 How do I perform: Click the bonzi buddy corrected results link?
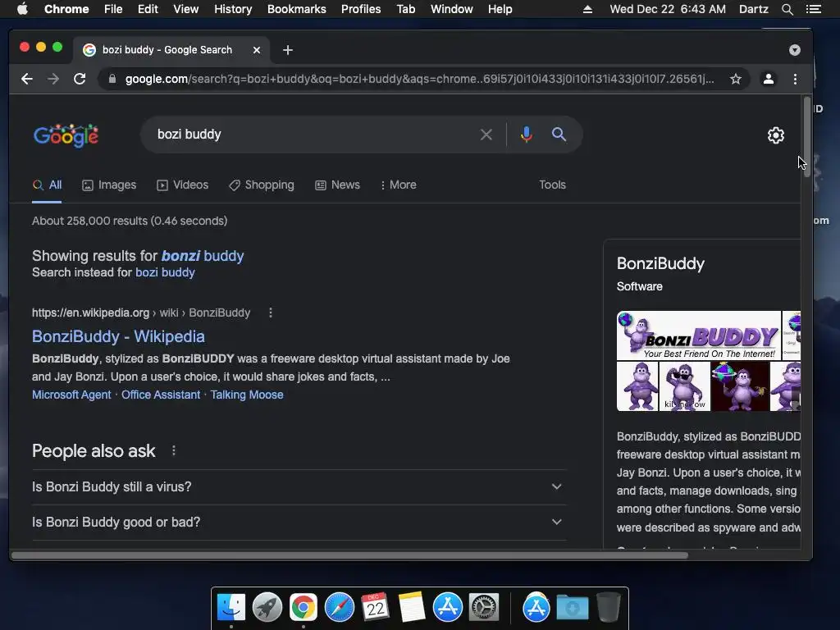click(x=203, y=256)
